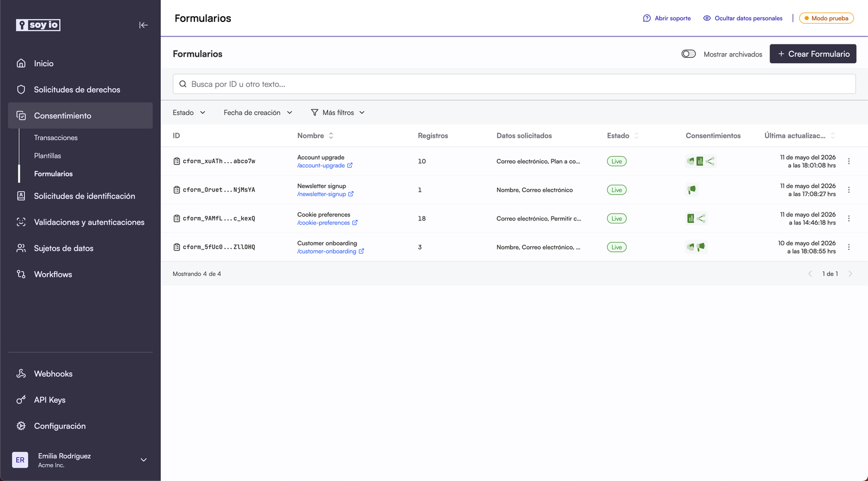Click the 'Mostrando 4 de 4' text
The width and height of the screenshot is (868, 481).
(x=197, y=274)
